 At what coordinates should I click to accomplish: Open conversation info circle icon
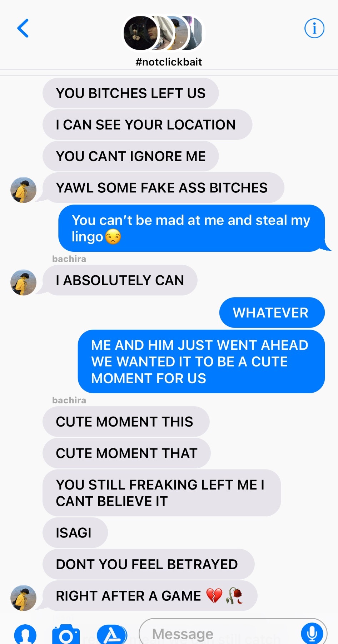314,28
